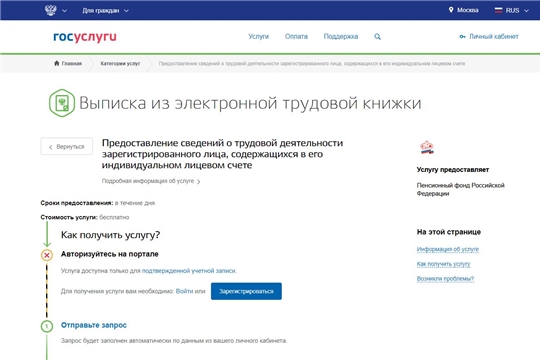Click the 'Как получить услугу?' heading
The image size is (540, 360).
tap(111, 235)
